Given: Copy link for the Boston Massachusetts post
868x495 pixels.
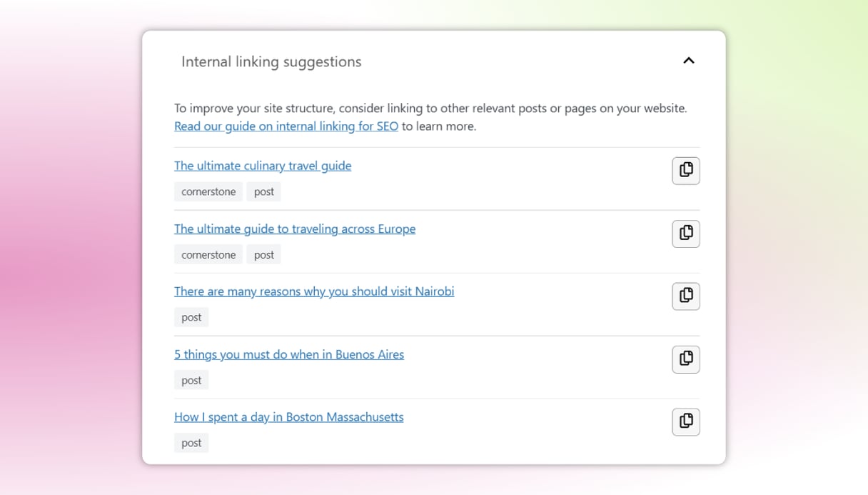Looking at the screenshot, I should click(685, 422).
